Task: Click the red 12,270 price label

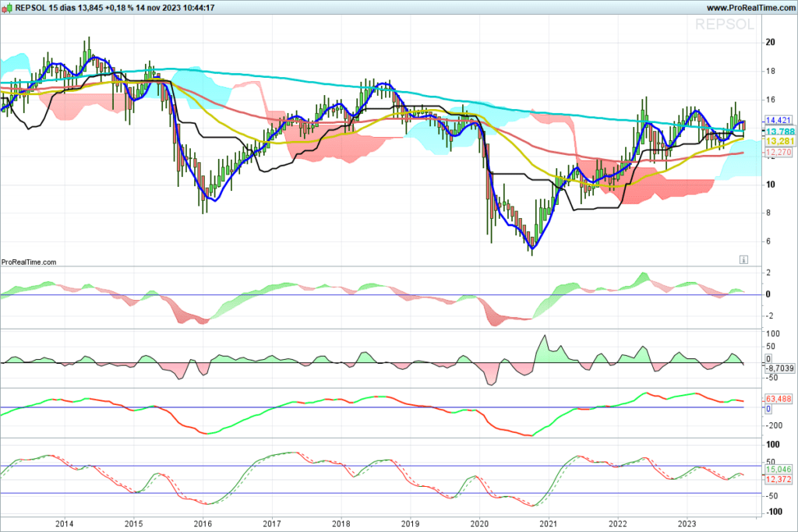Action: tap(779, 152)
